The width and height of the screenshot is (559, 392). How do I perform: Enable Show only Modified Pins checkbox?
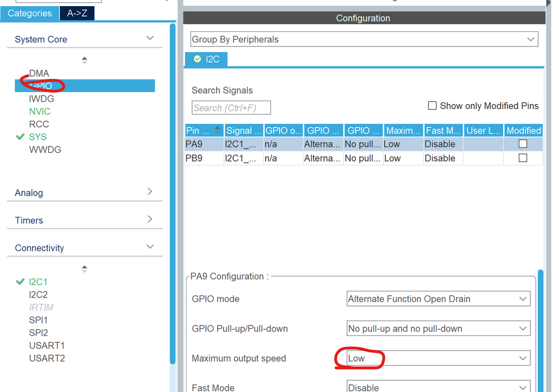click(x=432, y=106)
